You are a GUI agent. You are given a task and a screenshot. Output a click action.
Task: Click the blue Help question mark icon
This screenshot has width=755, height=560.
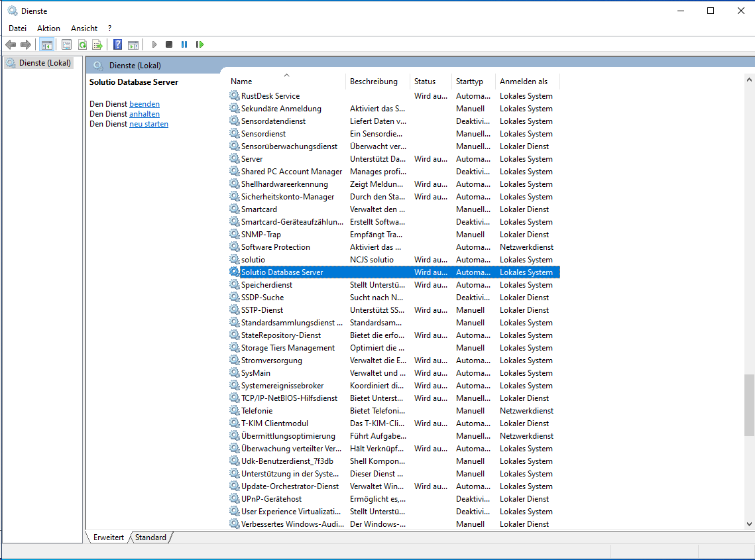point(117,44)
